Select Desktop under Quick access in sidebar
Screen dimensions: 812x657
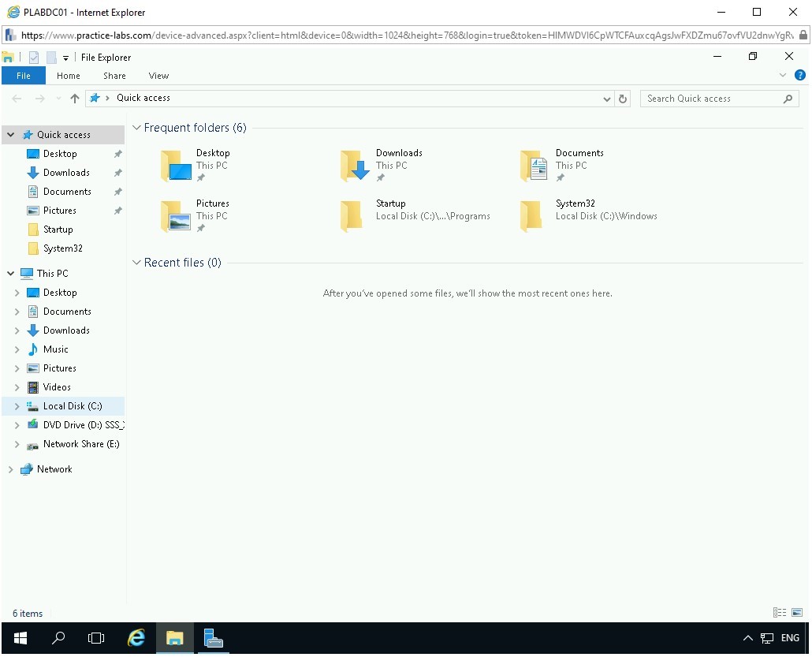click(x=60, y=154)
